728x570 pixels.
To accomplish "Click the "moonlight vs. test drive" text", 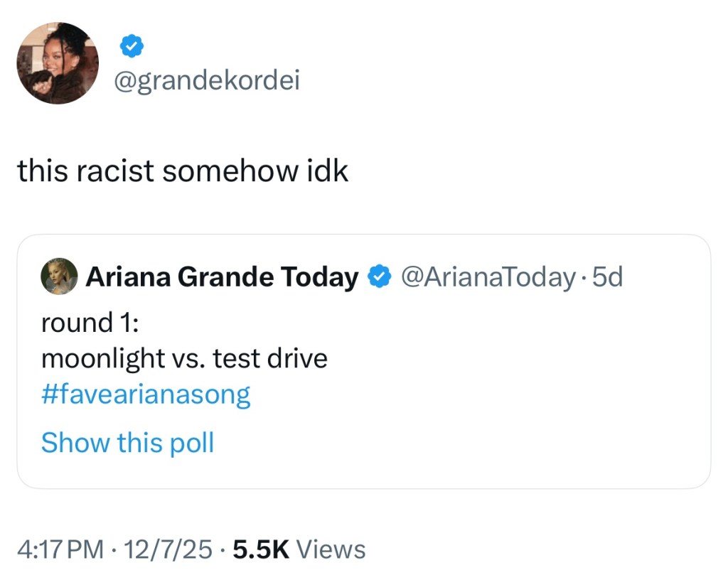I will point(184,358).
